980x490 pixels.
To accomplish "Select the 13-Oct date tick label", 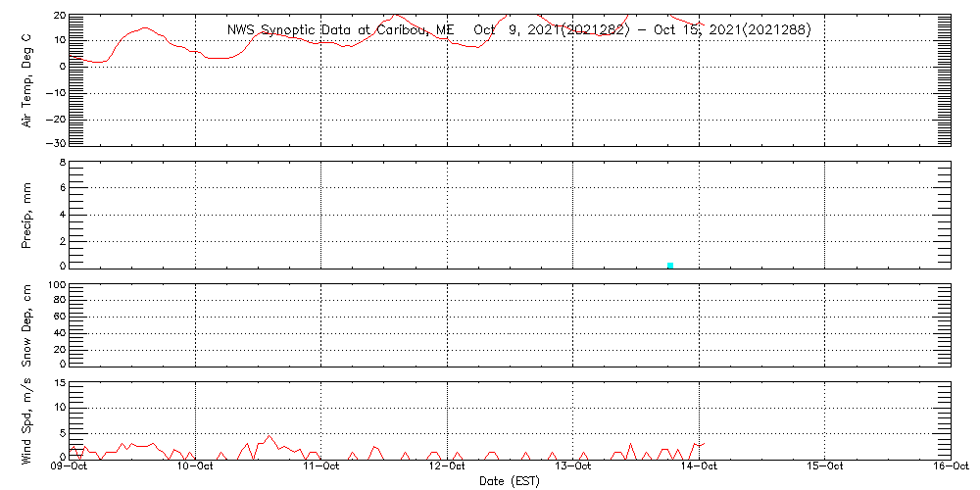I will (573, 467).
